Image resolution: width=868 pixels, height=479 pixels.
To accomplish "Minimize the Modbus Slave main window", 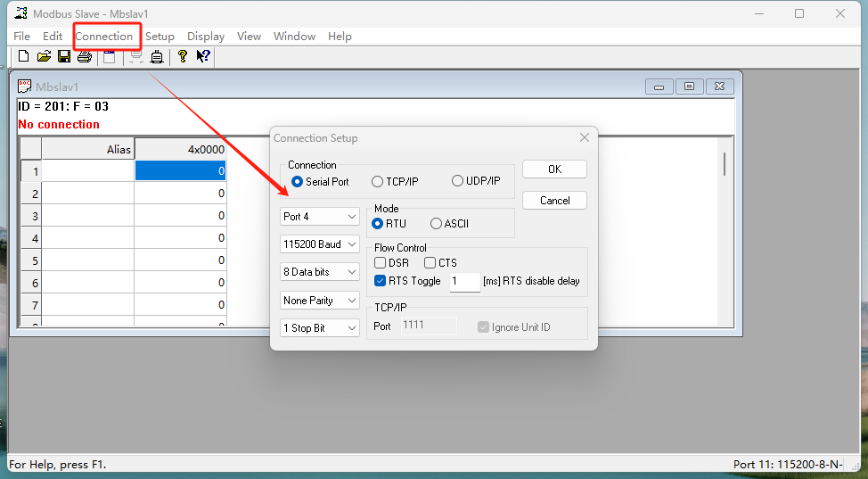I will [x=759, y=13].
